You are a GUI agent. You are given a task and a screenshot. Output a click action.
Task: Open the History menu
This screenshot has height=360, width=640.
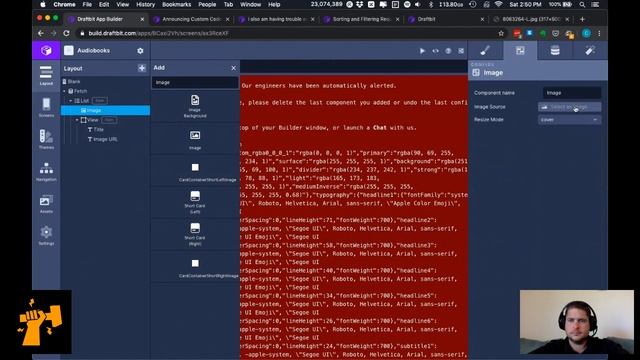tap(145, 4)
